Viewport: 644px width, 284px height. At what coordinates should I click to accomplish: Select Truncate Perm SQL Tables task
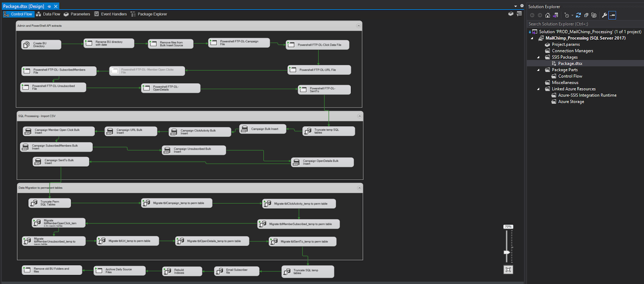pos(50,203)
